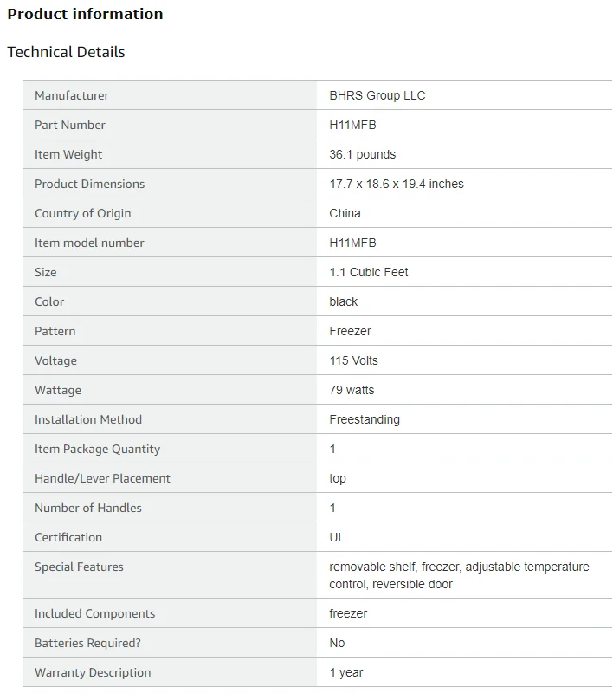Viewport: 613px width, 700px height.
Task: Select the Manufacturer value BHRS Group LLC
Action: click(377, 95)
